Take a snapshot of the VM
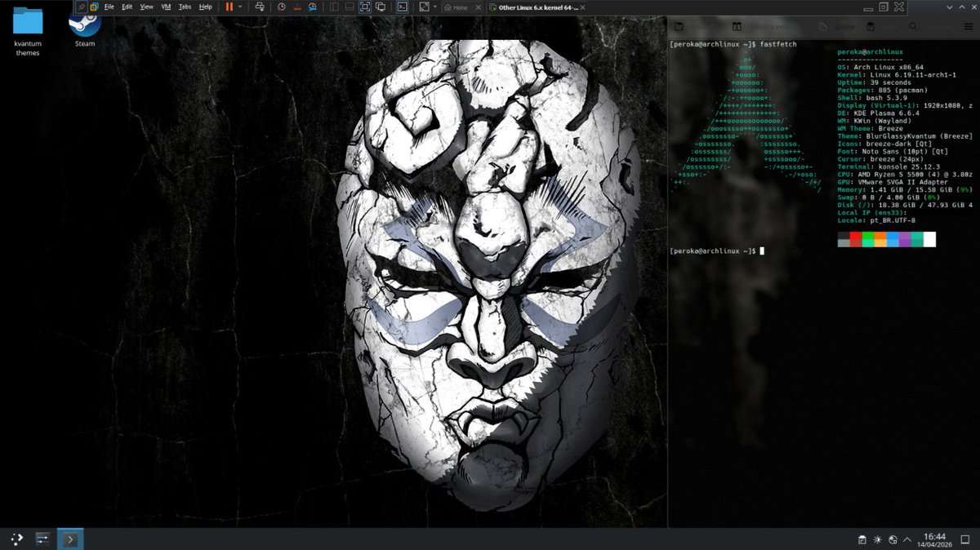980x550 pixels. [281, 7]
